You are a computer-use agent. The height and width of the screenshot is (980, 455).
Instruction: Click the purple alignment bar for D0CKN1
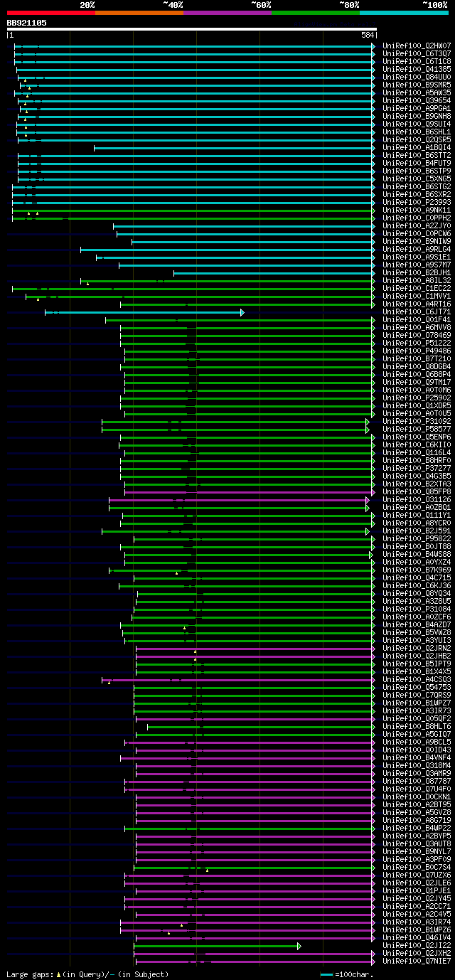[255, 797]
